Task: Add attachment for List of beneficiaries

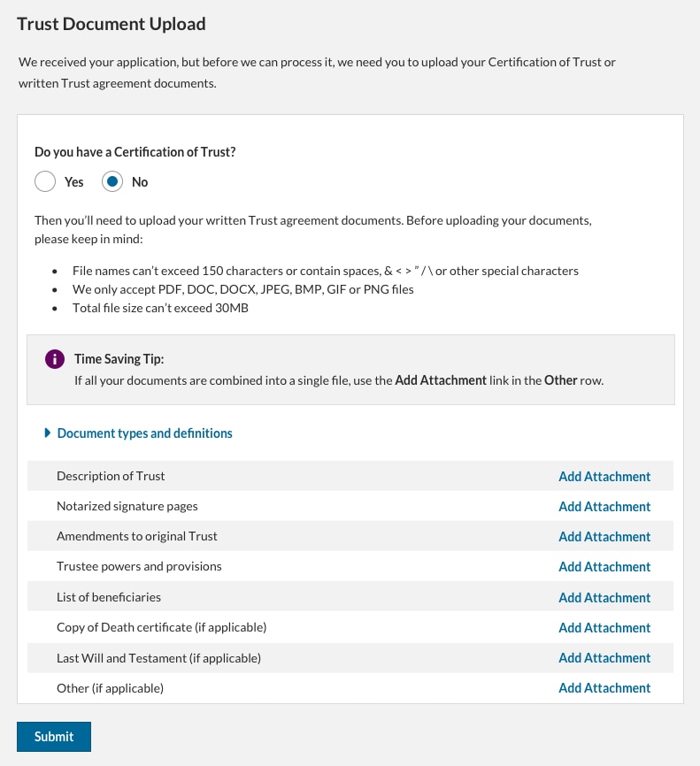Action: point(604,597)
